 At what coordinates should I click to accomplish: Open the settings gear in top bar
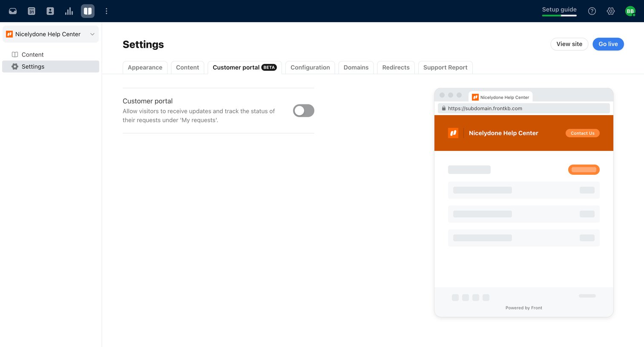611,11
